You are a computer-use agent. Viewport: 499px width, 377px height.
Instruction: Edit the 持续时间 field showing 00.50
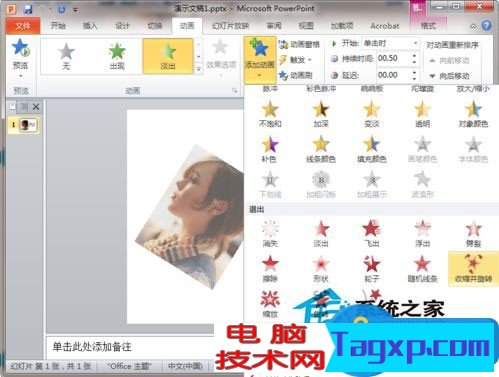[x=394, y=58]
